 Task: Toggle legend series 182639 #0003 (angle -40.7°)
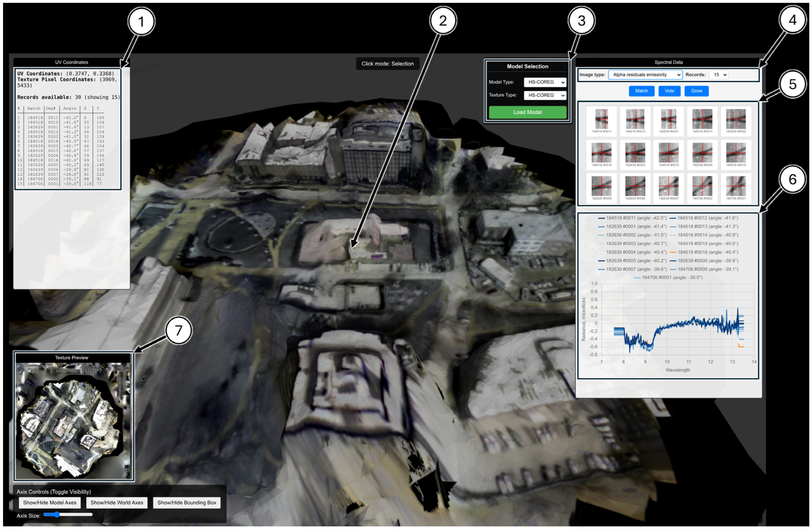(633, 244)
